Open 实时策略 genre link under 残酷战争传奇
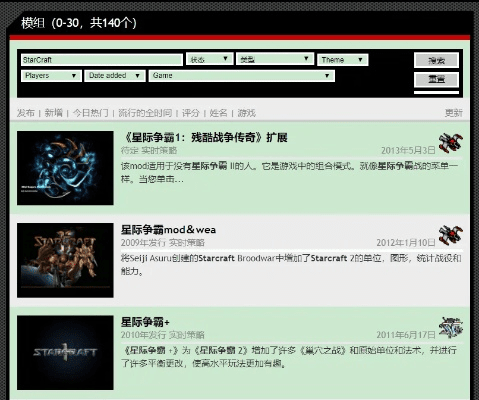 pos(159,151)
